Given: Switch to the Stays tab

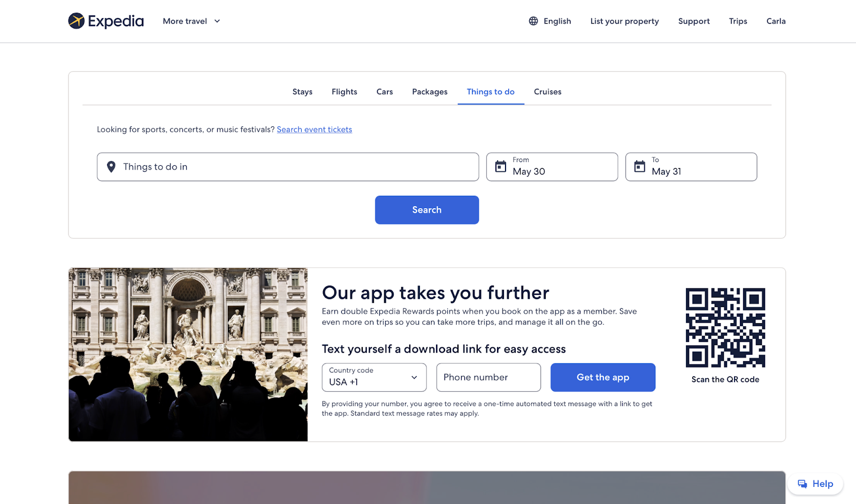Looking at the screenshot, I should click(302, 91).
